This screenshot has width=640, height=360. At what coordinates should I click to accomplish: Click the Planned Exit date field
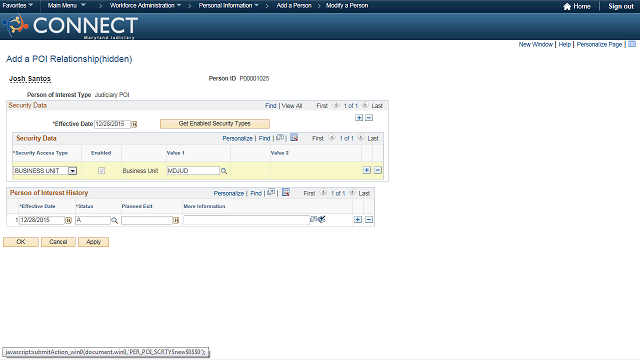[147, 220]
